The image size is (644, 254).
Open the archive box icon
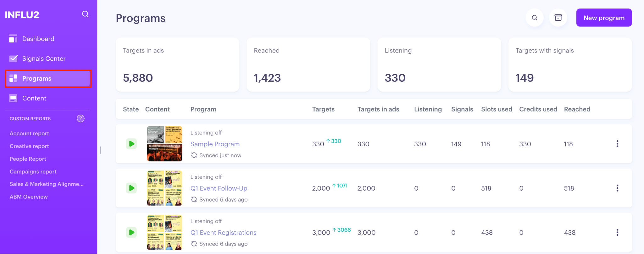click(558, 18)
